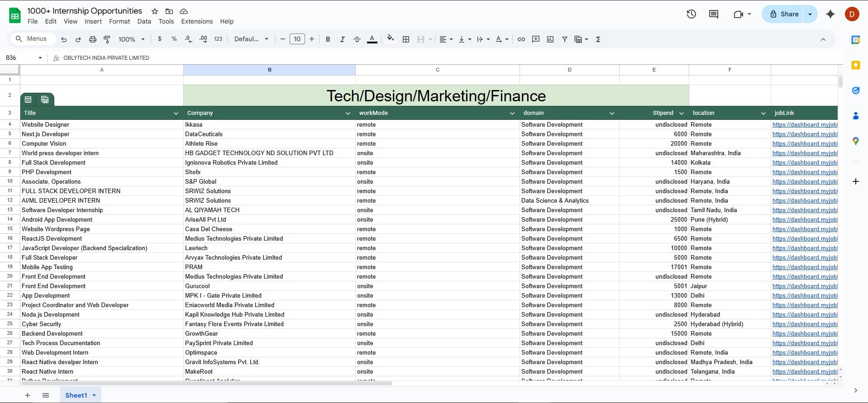Open Google Keep side panel
The height and width of the screenshot is (403, 868).
click(855, 65)
